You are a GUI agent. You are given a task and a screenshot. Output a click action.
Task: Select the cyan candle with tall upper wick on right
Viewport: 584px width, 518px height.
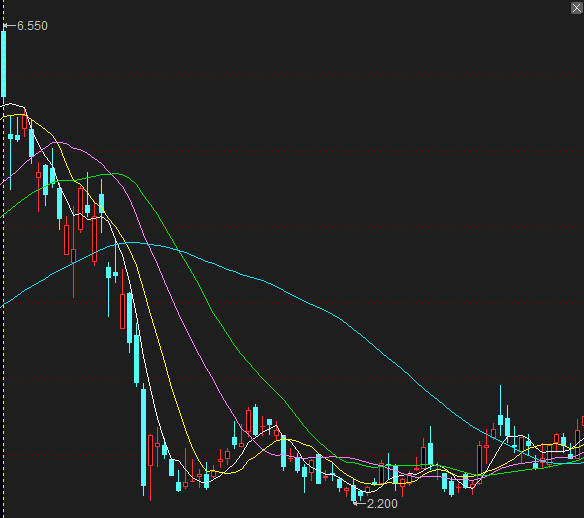pos(501,419)
